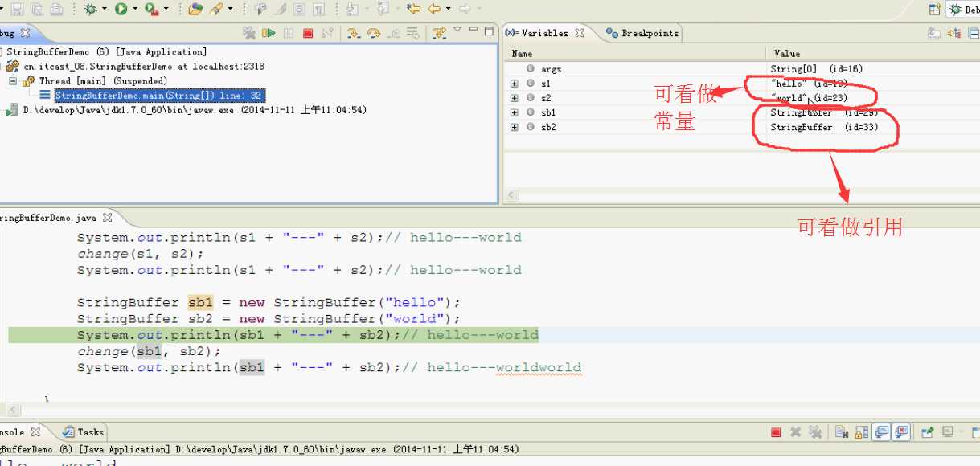Click the Step Return icon

click(x=393, y=33)
